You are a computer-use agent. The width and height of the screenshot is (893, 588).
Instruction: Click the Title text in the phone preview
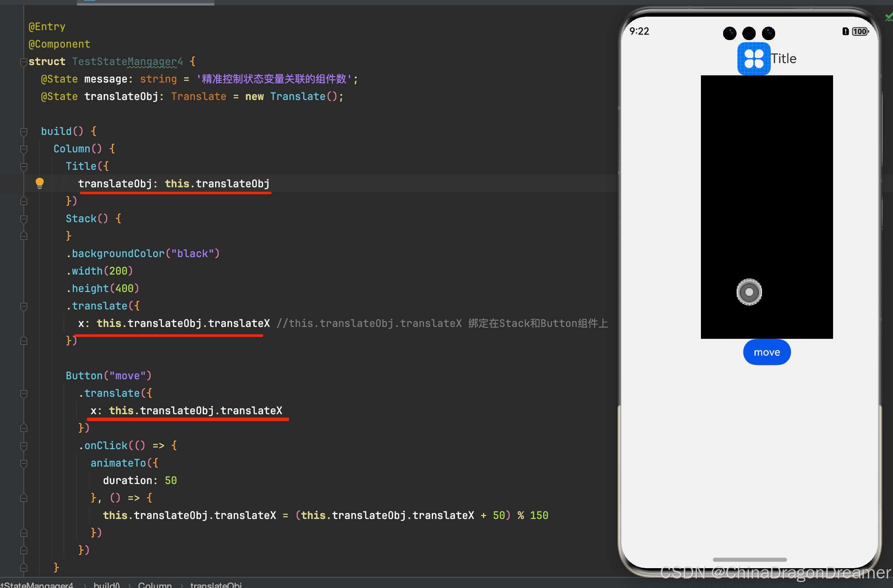tap(783, 59)
